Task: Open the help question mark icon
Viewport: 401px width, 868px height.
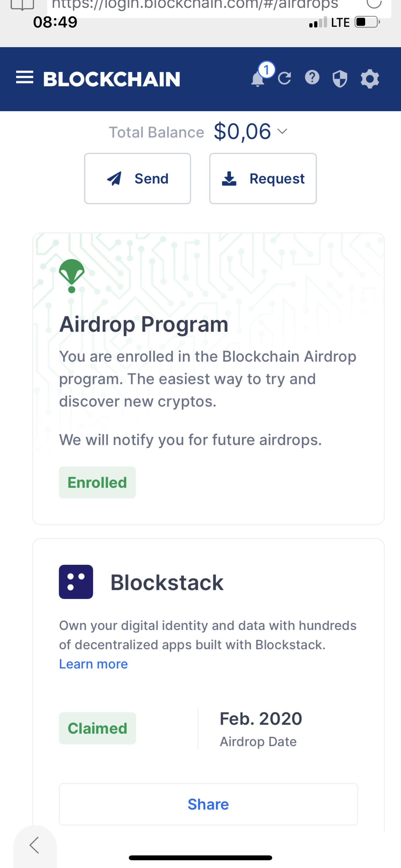Action: coord(312,77)
